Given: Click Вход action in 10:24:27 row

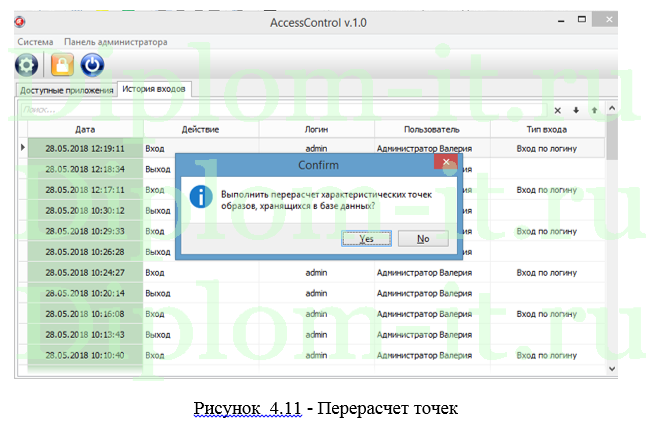Looking at the screenshot, I should 155,272.
